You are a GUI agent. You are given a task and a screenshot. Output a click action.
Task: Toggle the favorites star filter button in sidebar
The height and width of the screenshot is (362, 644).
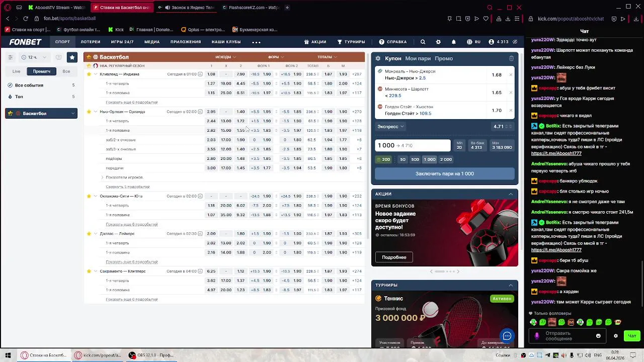[72, 57]
